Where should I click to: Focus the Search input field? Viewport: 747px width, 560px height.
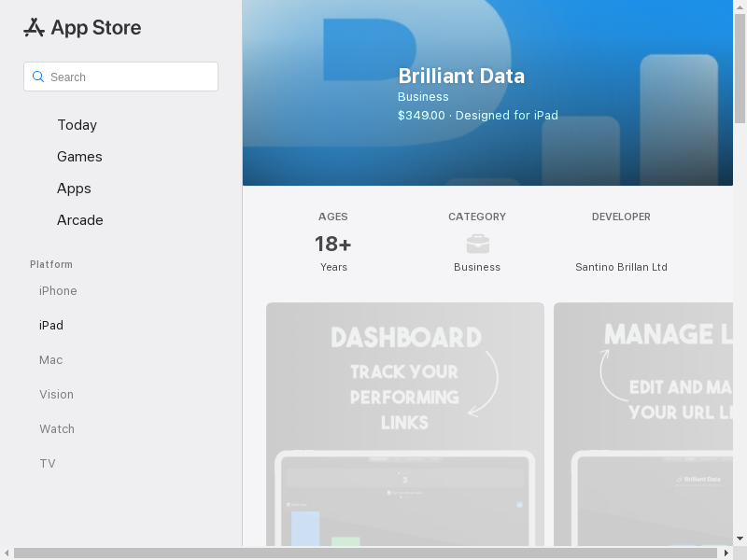[131, 77]
